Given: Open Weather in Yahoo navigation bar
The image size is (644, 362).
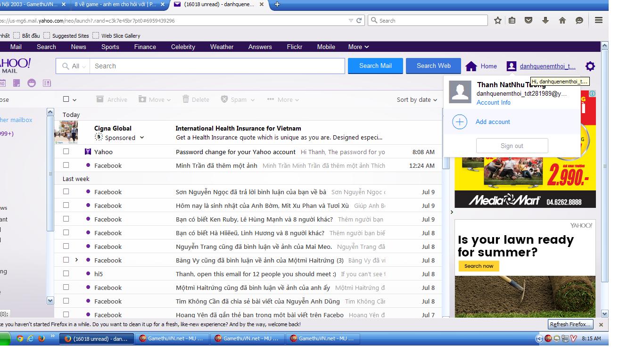Looking at the screenshot, I should tap(222, 47).
